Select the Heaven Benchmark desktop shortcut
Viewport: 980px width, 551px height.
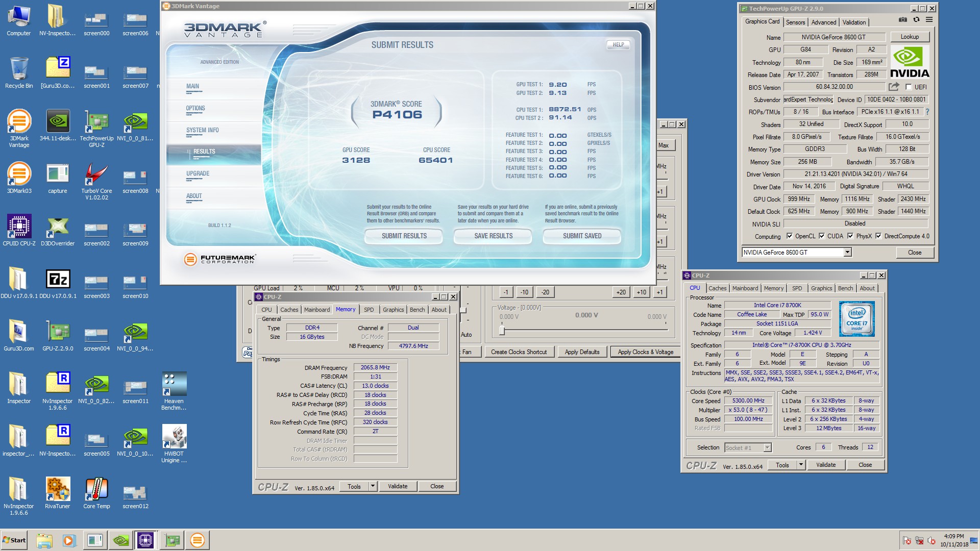(174, 391)
